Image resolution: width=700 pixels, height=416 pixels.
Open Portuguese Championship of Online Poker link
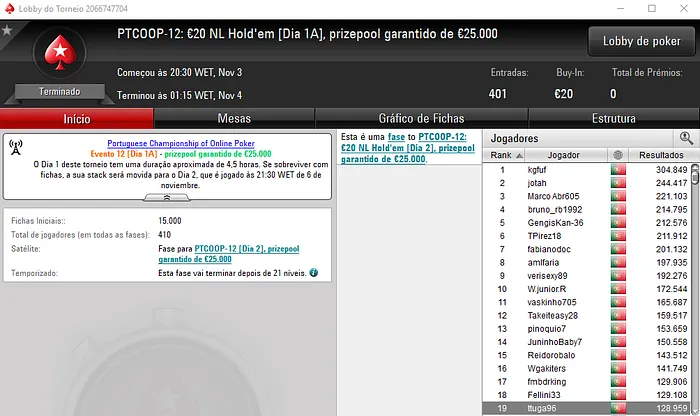click(181, 143)
